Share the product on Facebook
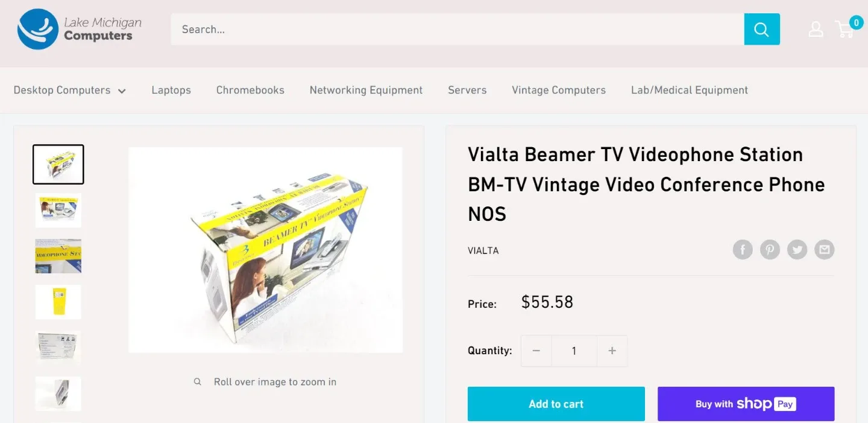The width and height of the screenshot is (868, 423). pos(743,249)
